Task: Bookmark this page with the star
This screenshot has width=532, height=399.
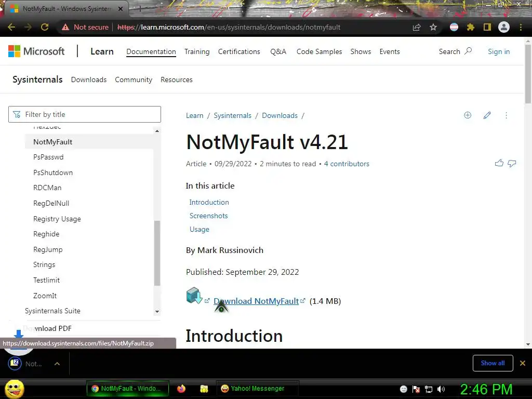Action: point(433,27)
